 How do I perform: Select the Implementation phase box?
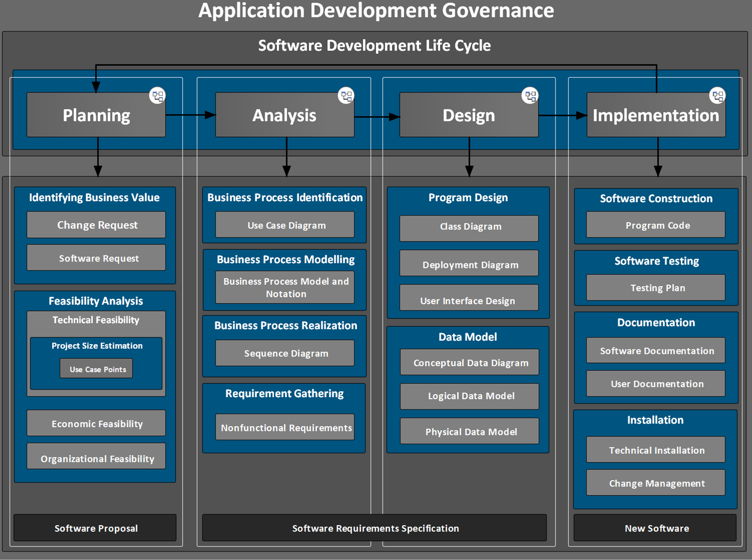click(656, 115)
